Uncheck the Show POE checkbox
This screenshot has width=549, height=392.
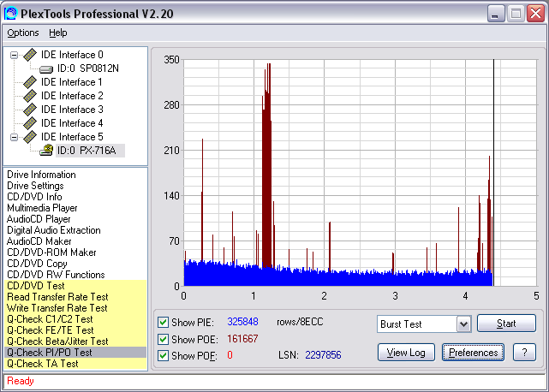tap(163, 339)
